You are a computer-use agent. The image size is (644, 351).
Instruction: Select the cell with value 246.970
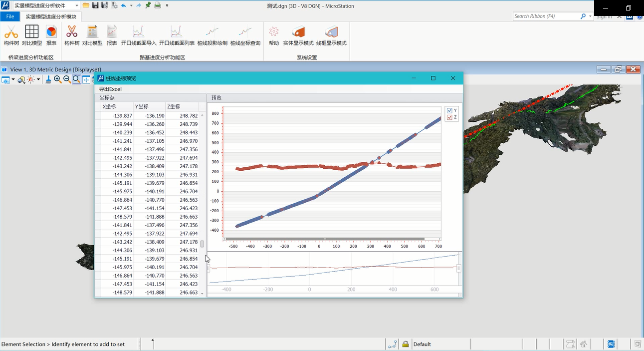182,141
